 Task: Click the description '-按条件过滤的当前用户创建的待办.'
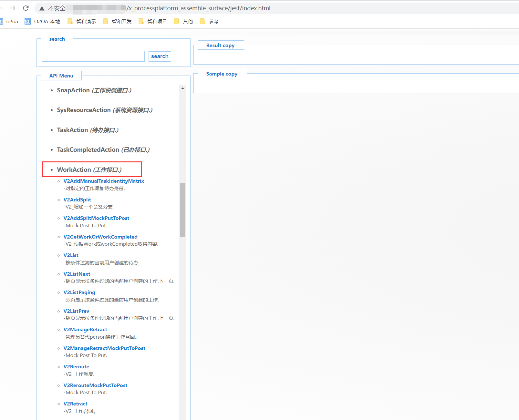point(102,263)
